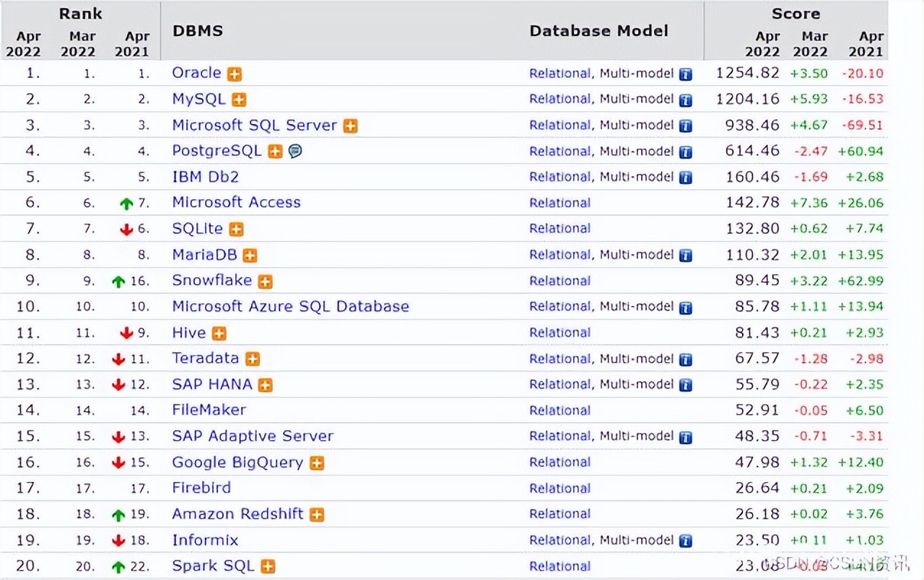
Task: Click the multi-model info icon for SAP HANA
Action: click(686, 385)
